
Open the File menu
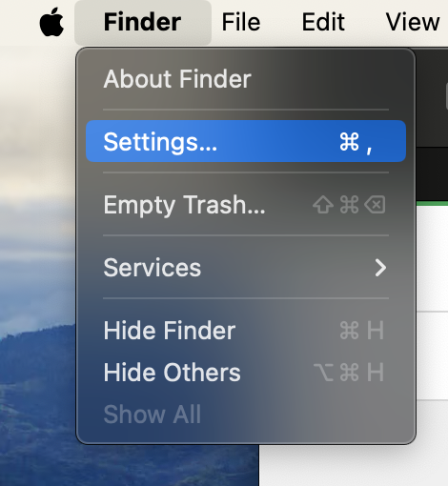click(241, 22)
